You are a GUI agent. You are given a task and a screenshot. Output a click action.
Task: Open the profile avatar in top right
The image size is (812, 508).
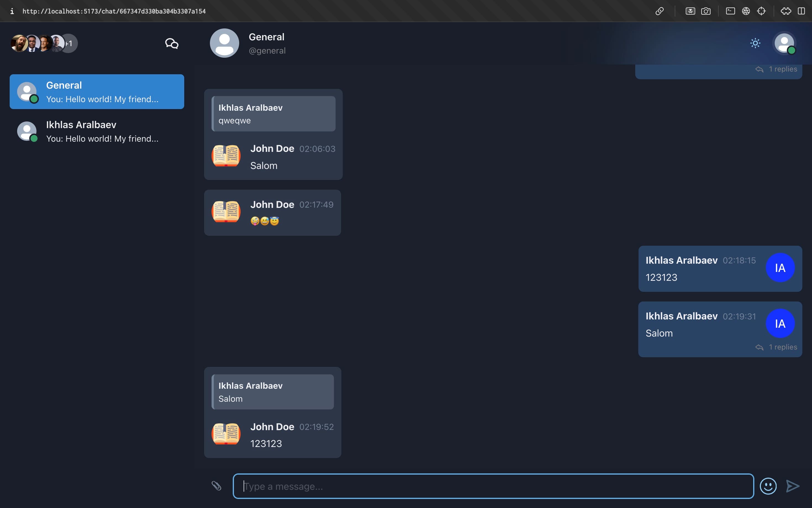click(x=784, y=43)
